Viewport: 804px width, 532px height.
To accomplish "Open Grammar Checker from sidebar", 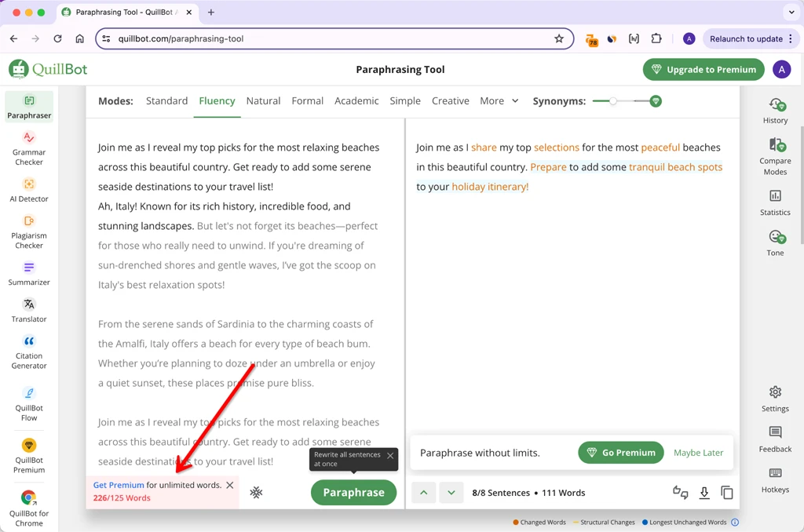I will click(x=29, y=148).
